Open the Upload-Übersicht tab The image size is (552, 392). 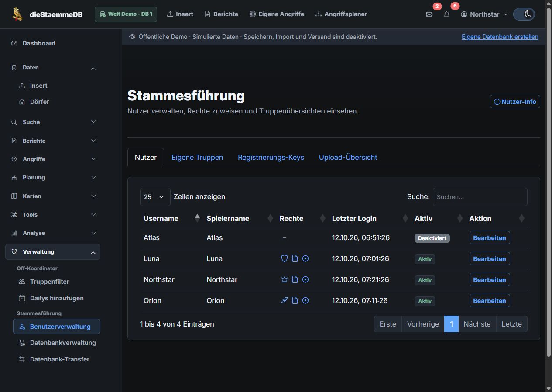[x=348, y=157]
